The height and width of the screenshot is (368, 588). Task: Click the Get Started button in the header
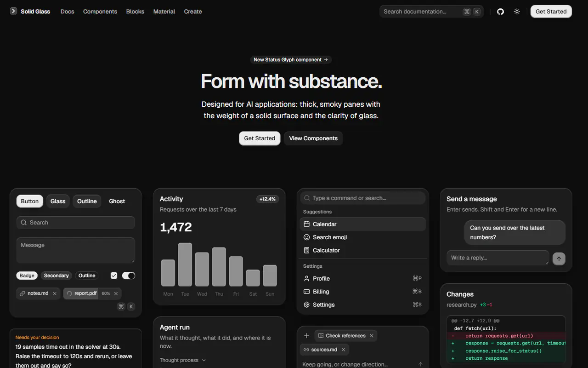[551, 11]
